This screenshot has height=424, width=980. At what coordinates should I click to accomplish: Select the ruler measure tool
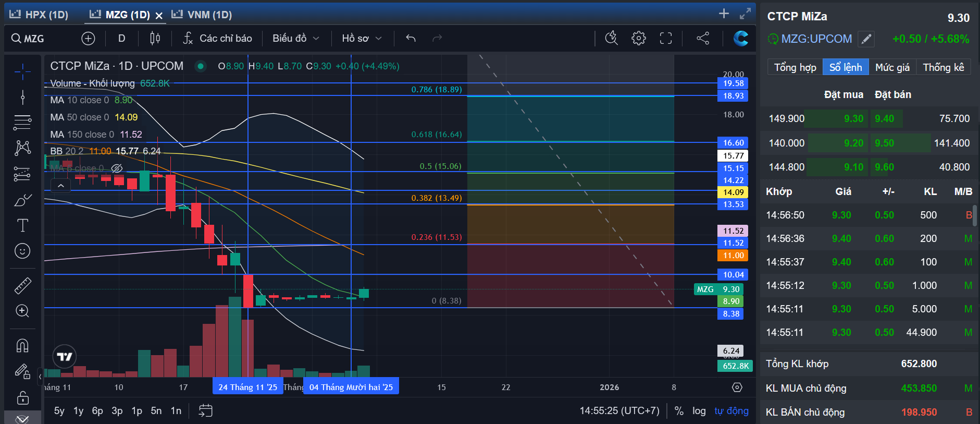coord(22,285)
